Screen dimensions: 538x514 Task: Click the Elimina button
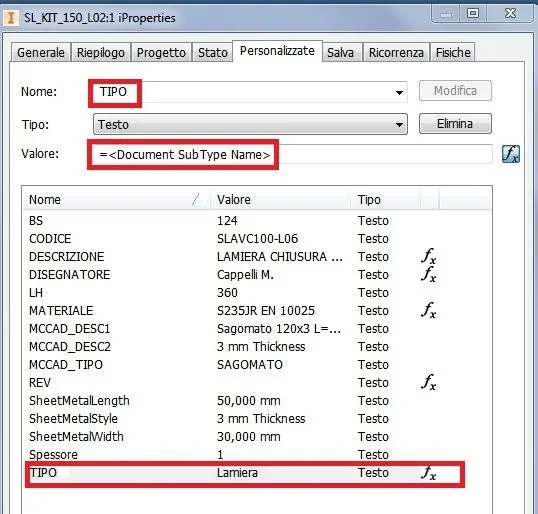pos(455,124)
